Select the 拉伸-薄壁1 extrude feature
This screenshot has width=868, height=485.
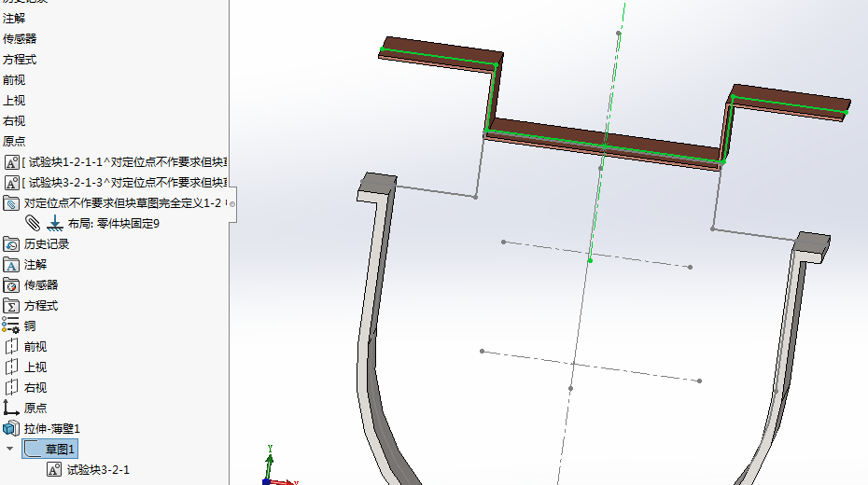[x=51, y=428]
